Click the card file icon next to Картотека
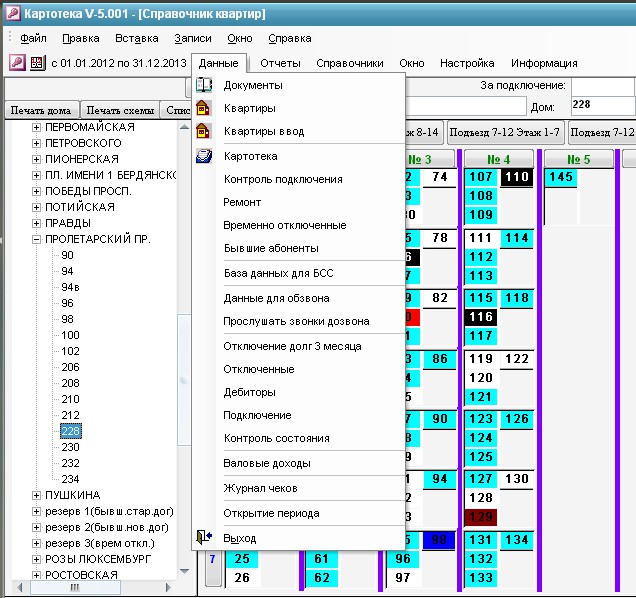Viewport: 636px width, 598px height. (x=204, y=156)
